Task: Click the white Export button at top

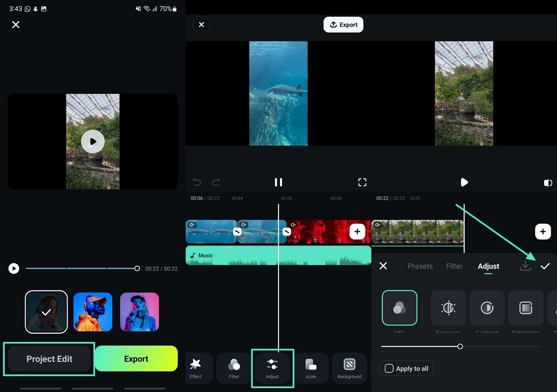Action: pos(343,25)
